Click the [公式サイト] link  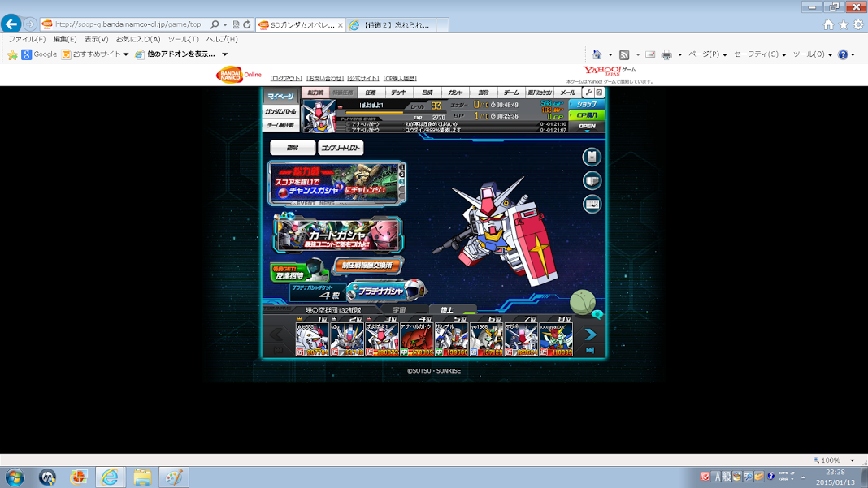point(363,79)
